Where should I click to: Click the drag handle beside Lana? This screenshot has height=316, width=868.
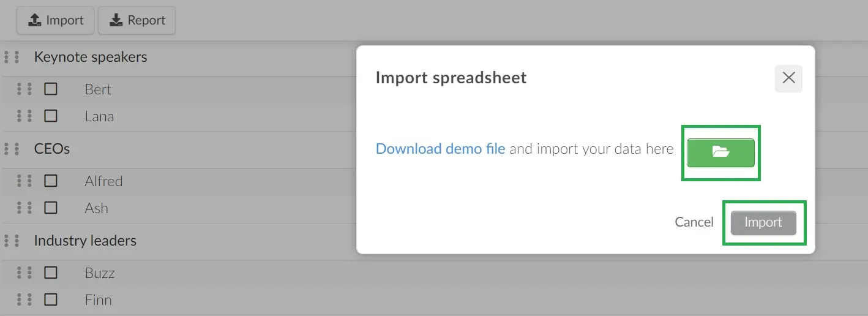[24, 116]
